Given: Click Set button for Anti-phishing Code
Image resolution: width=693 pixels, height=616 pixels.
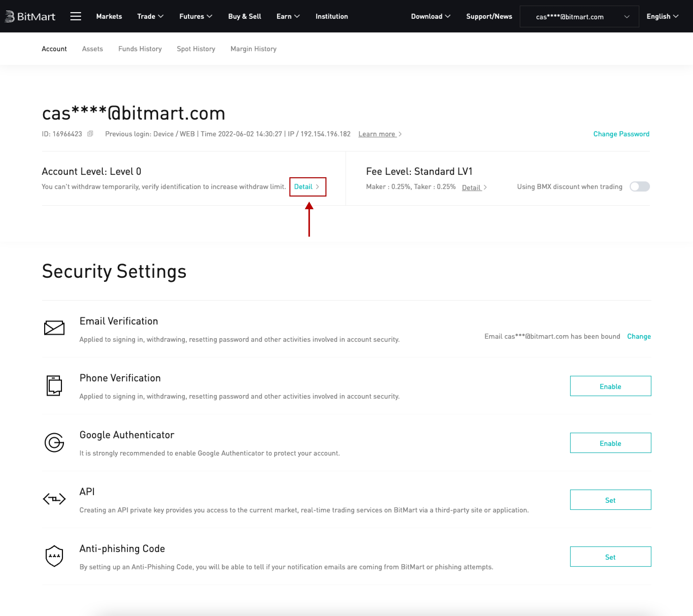Looking at the screenshot, I should tap(610, 557).
